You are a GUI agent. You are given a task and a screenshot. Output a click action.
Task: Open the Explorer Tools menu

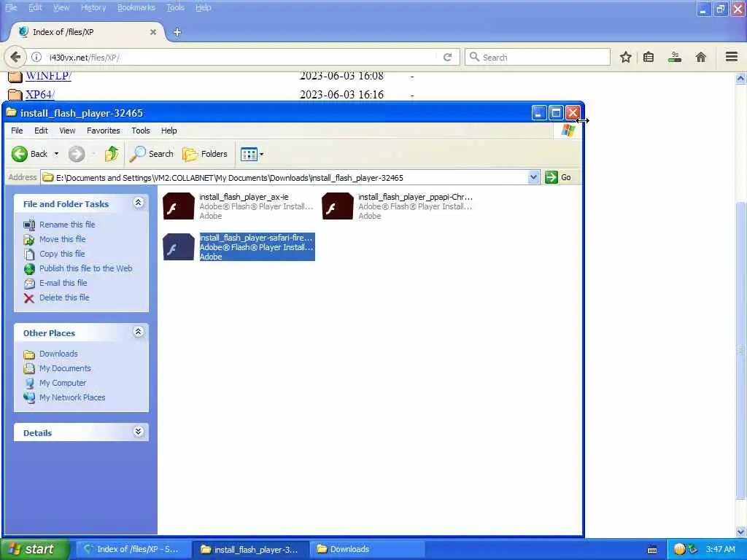click(141, 131)
